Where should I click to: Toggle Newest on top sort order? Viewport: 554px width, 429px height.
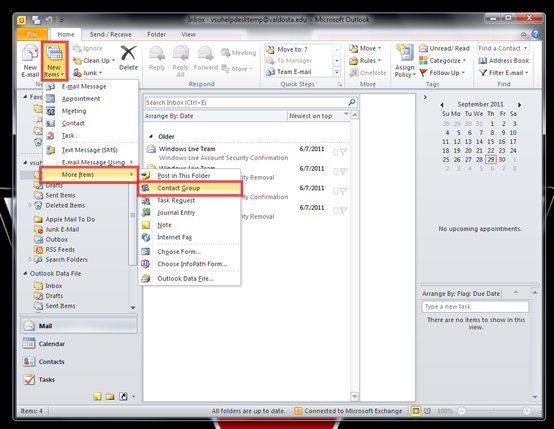click(x=318, y=116)
